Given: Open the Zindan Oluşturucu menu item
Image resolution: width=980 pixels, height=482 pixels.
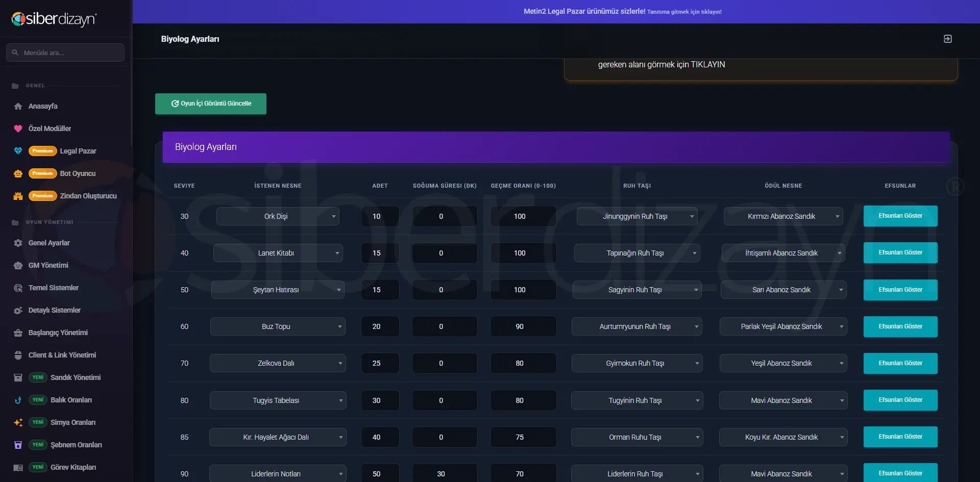Looking at the screenshot, I should 88,196.
